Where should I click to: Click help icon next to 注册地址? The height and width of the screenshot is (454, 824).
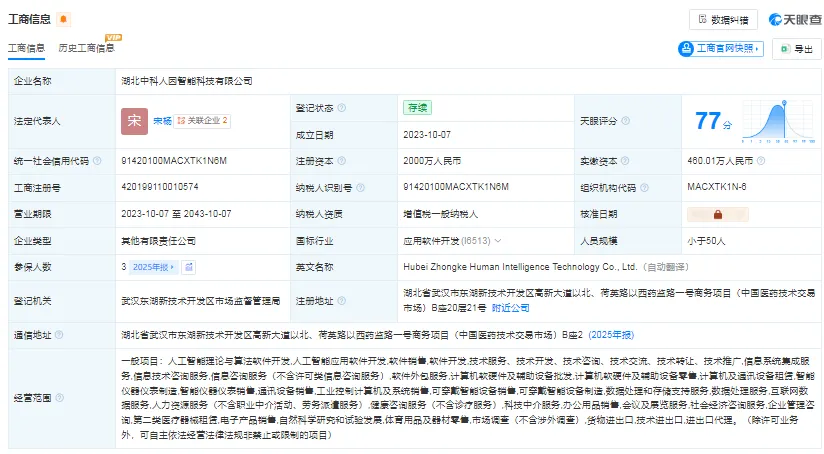(342, 301)
